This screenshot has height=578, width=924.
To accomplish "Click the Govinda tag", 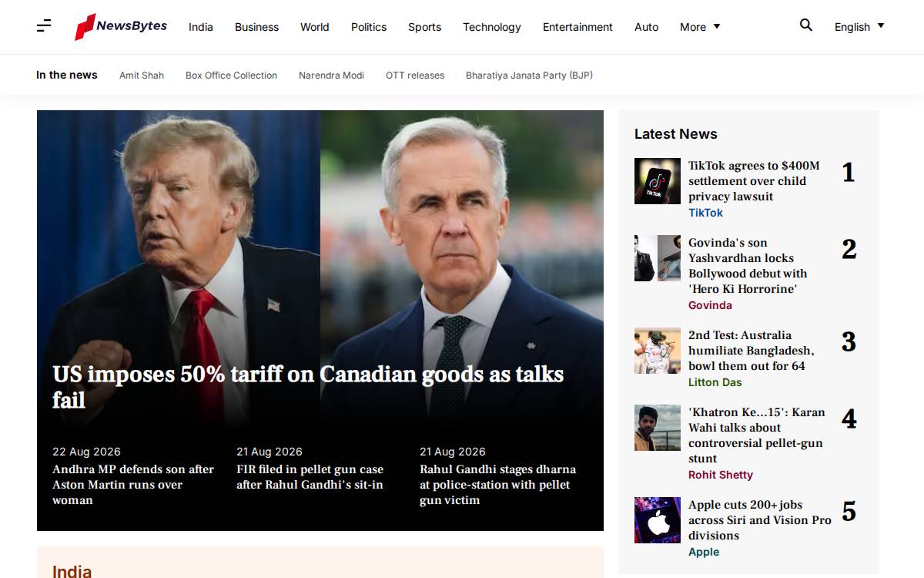I will [710, 305].
